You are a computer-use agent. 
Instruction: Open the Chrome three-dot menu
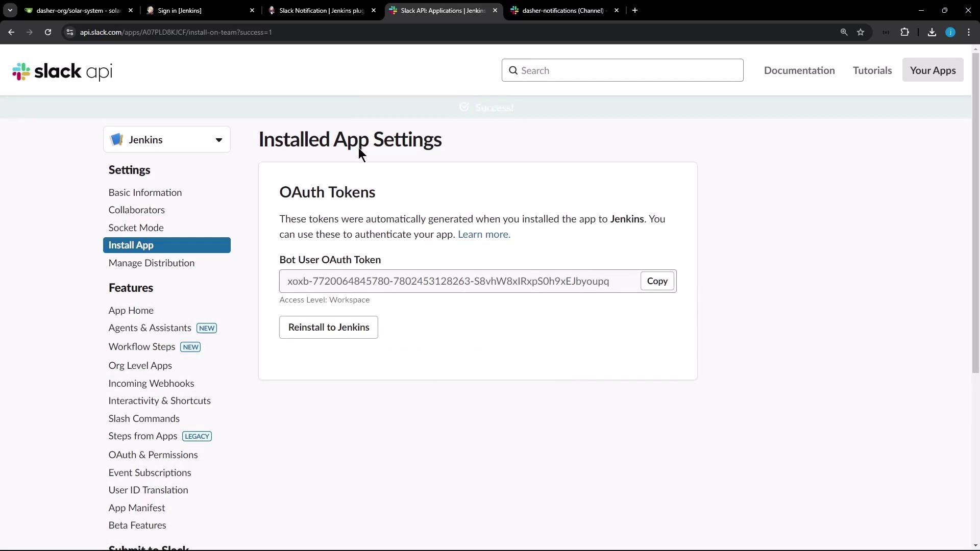coord(969,32)
